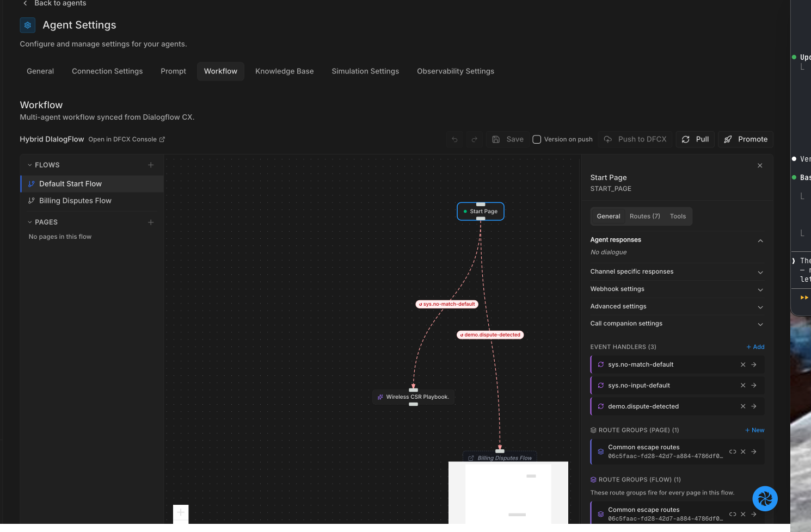Expand Advanced settings
Screen dimensions: 811x532
pos(677,306)
